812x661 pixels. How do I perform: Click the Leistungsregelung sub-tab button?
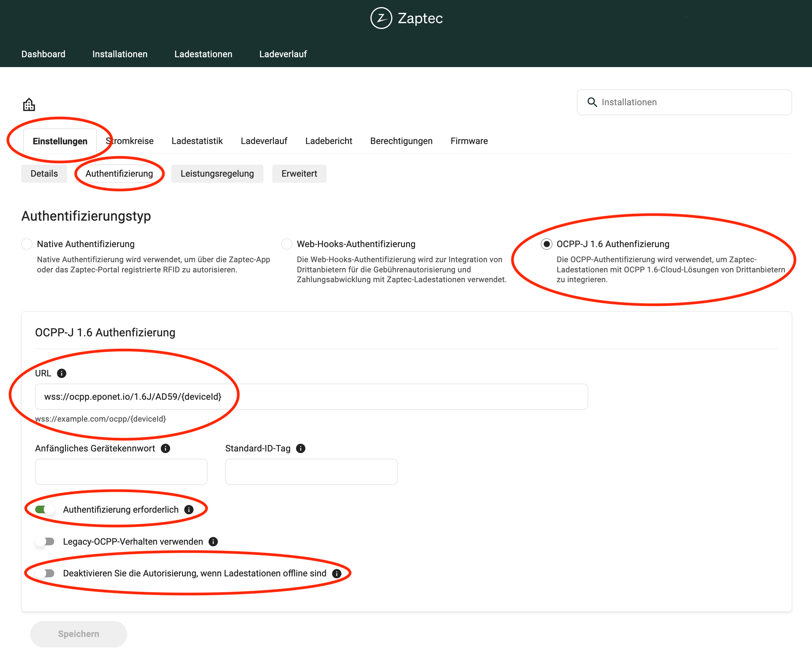(217, 174)
